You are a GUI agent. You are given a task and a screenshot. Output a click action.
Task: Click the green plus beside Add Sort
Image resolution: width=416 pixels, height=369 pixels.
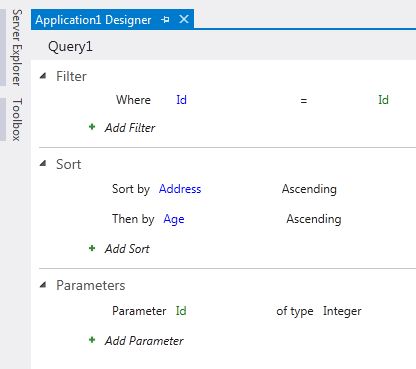[92, 248]
